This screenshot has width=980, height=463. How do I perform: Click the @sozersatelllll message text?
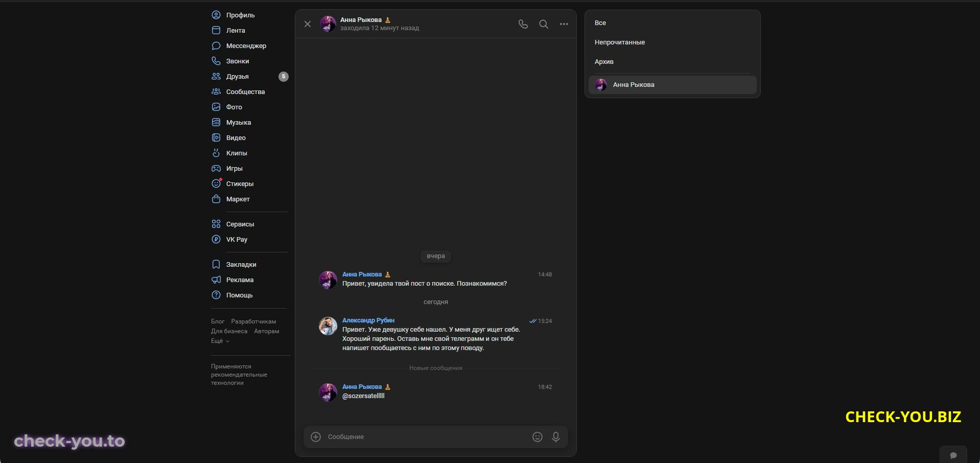click(x=363, y=396)
